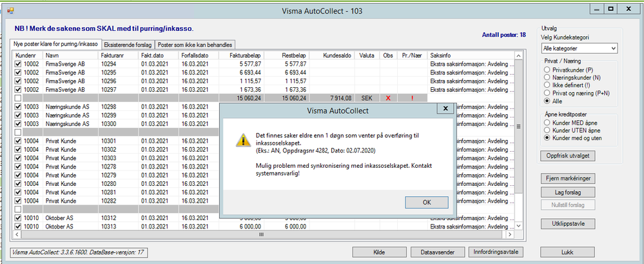Select Kunder UTEN åpne radio button

(547, 130)
